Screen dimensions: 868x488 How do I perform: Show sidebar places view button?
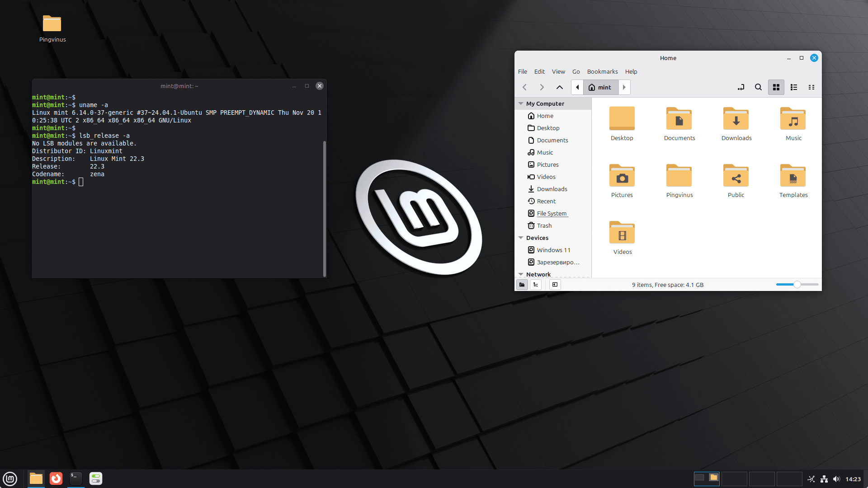point(522,285)
